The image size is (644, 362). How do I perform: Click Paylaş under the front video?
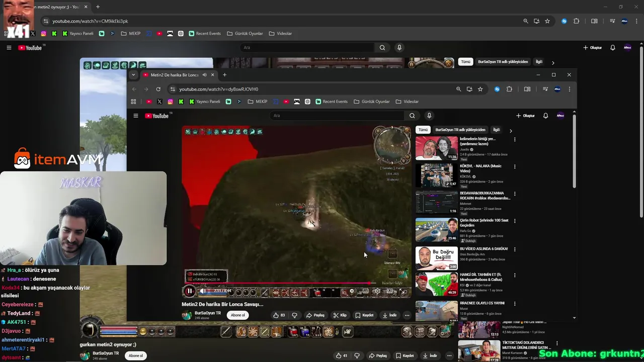click(x=315, y=315)
